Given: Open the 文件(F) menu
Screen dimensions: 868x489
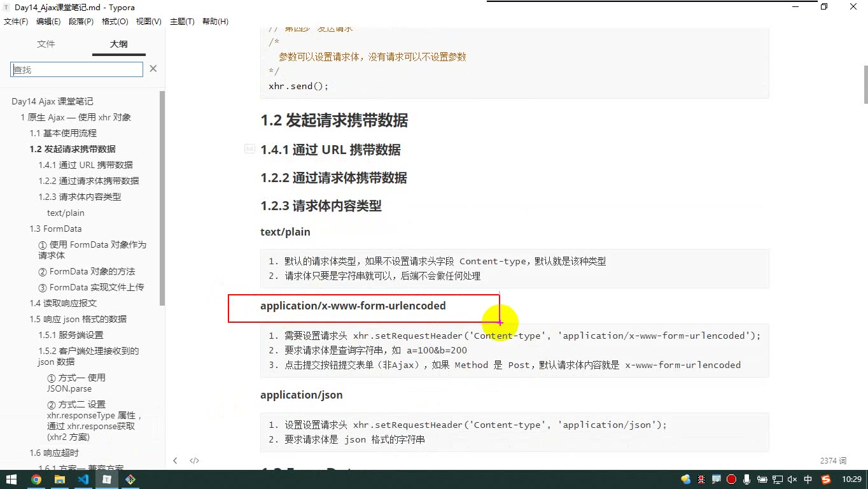Looking at the screenshot, I should click(16, 22).
